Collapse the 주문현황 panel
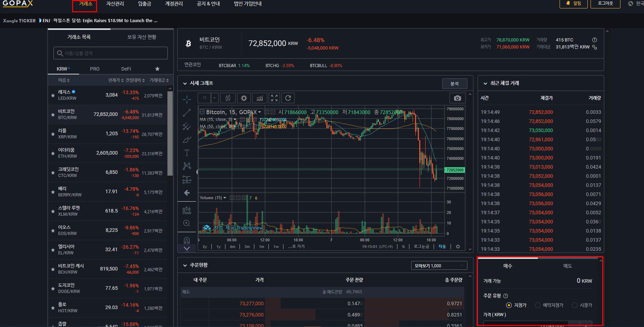The width and height of the screenshot is (644, 327). 185,266
